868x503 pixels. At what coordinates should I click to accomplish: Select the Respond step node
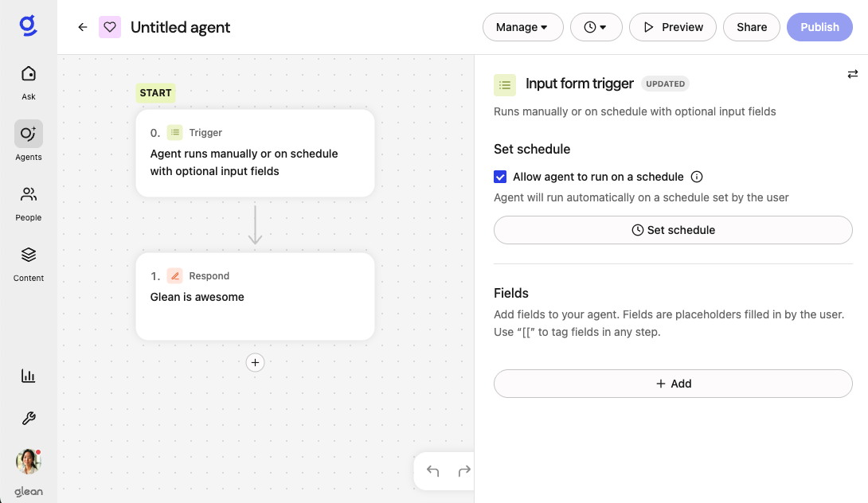[x=255, y=296]
